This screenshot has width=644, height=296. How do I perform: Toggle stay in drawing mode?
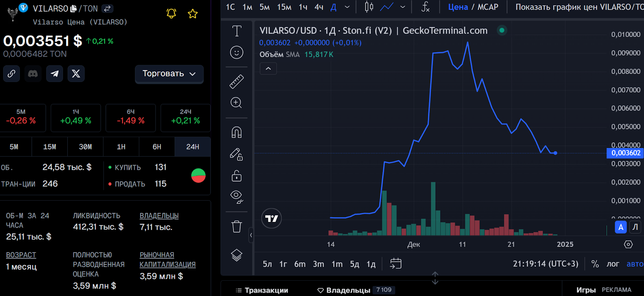pos(237,154)
